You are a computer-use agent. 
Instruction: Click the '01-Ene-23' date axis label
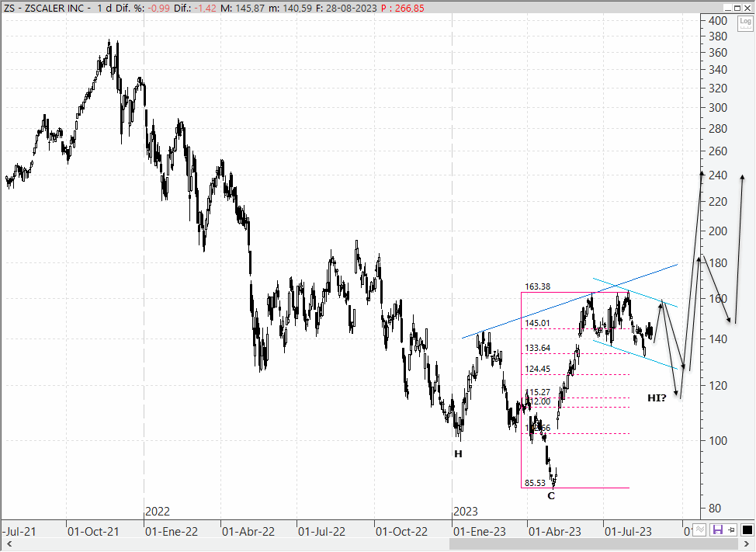click(479, 531)
